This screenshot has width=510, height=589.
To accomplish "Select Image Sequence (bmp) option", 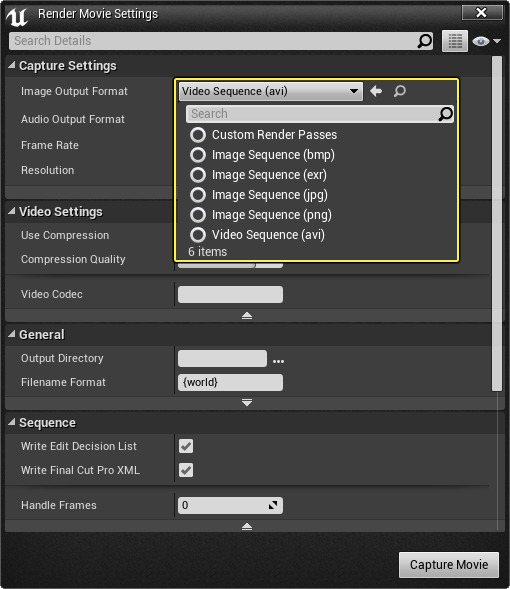I will (x=262, y=155).
